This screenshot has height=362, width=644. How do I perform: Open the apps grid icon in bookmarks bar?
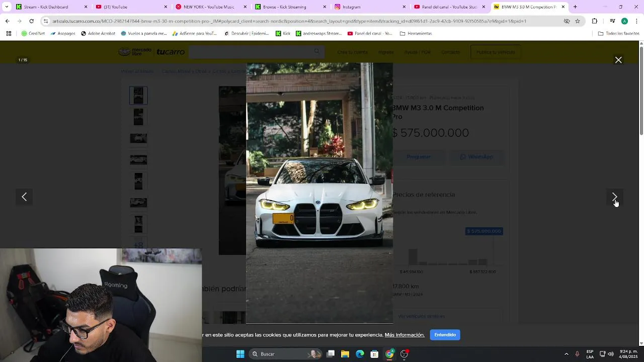(9, 33)
